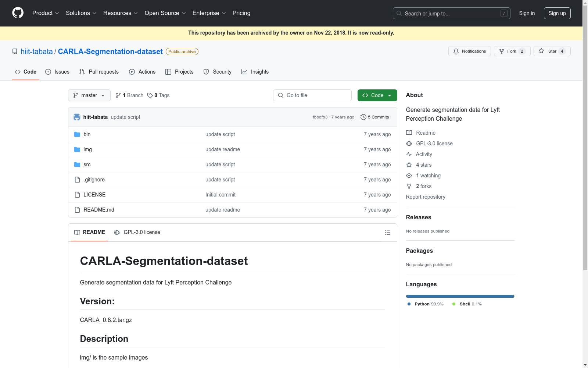Open the img folder icon
Viewport: 588px width, 368px height.
77,149
